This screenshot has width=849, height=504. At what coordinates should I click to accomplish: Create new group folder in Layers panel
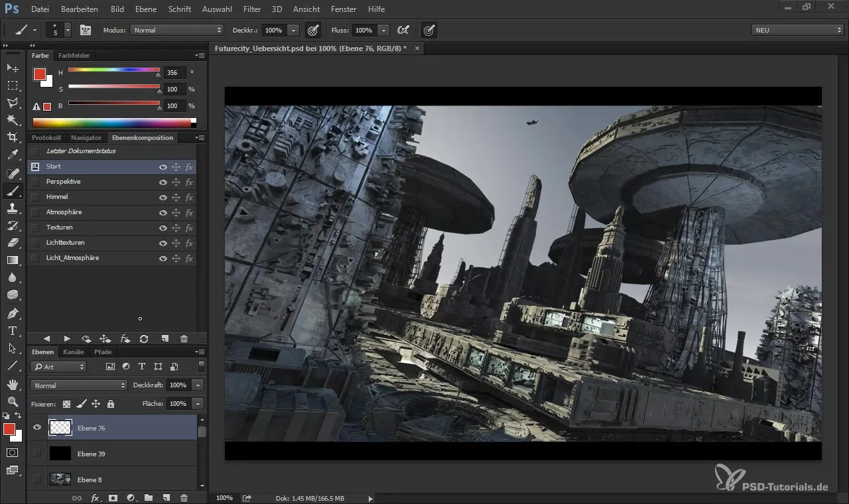coord(149,498)
